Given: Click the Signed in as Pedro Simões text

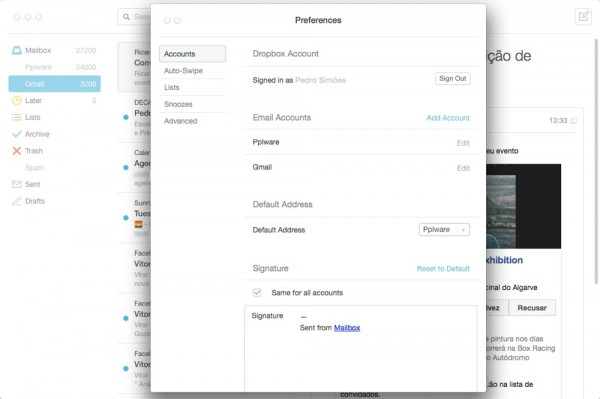Looking at the screenshot, I should [299, 80].
